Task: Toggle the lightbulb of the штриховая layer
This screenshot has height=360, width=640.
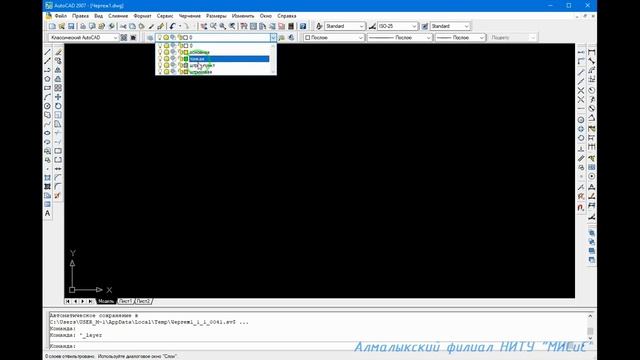Action: point(160,72)
